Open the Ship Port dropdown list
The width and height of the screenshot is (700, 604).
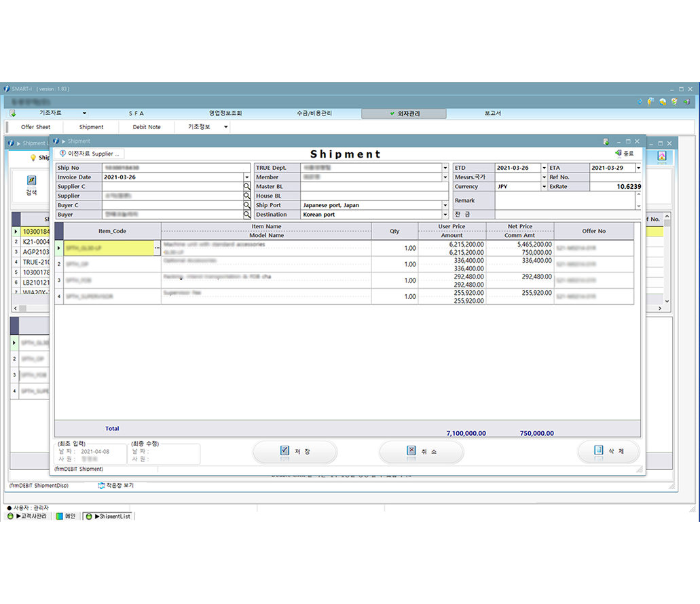[x=445, y=205]
